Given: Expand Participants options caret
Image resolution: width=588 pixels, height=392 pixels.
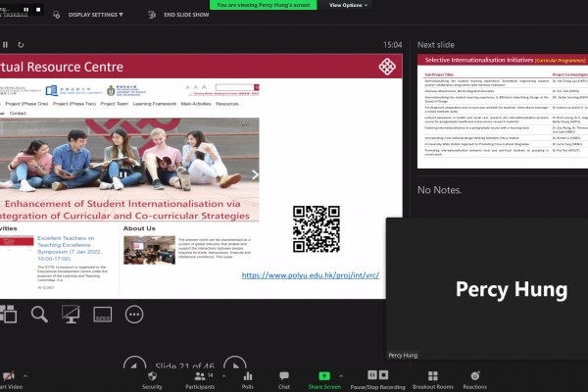Looking at the screenshot, I should click(x=223, y=376).
